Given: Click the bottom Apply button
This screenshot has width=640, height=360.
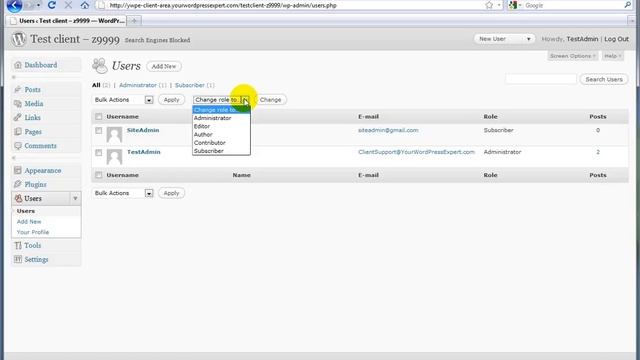Looking at the screenshot, I should click(171, 193).
